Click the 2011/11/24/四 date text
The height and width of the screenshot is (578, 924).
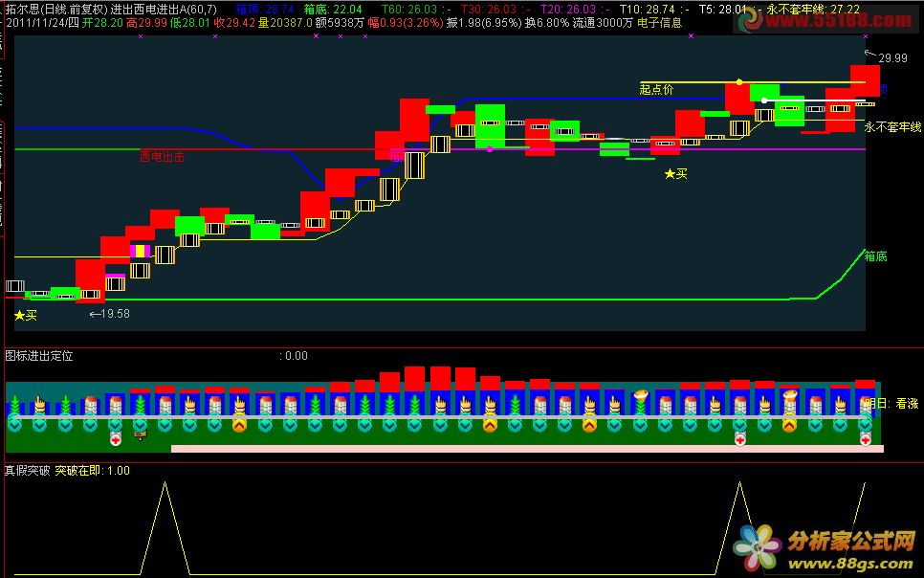[x=42, y=23]
